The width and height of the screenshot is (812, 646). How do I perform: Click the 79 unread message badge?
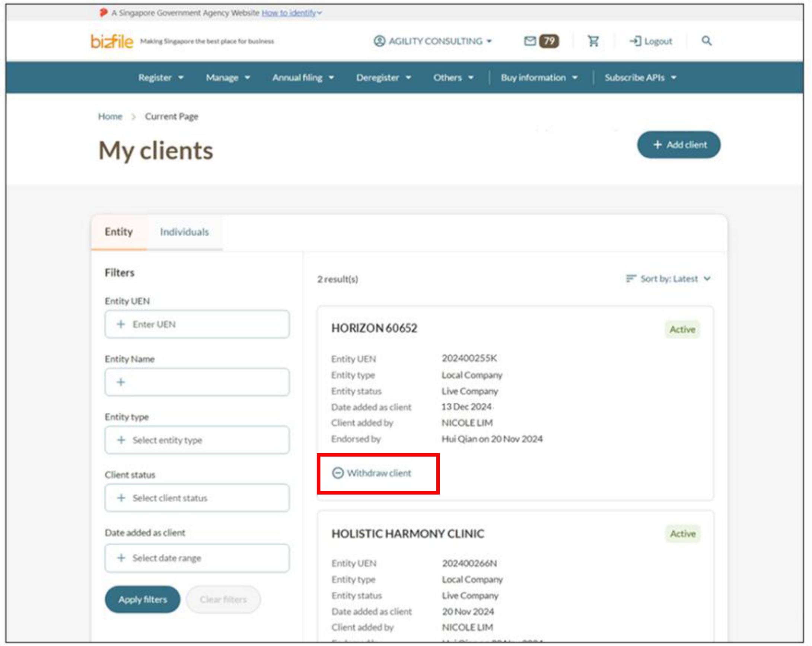[x=549, y=41]
